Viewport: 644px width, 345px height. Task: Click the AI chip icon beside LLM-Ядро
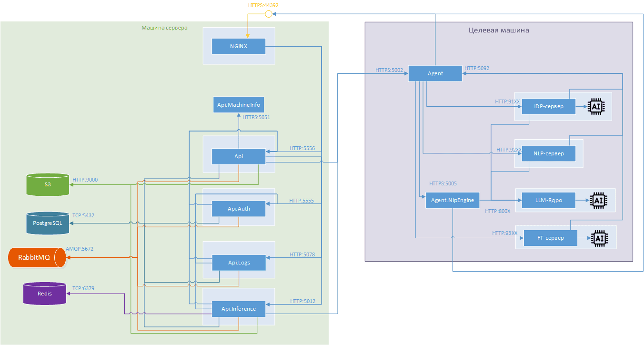click(x=598, y=201)
